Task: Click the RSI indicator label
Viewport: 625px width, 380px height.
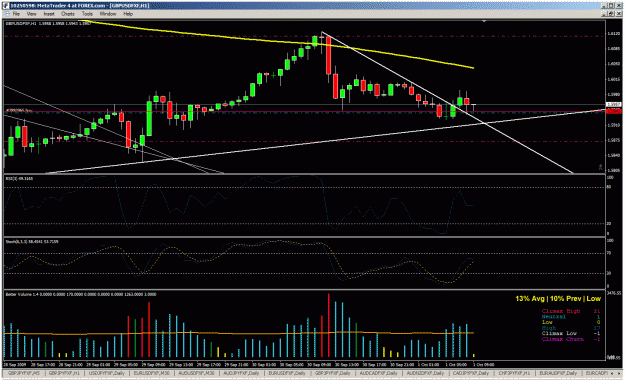Action: tap(19, 179)
